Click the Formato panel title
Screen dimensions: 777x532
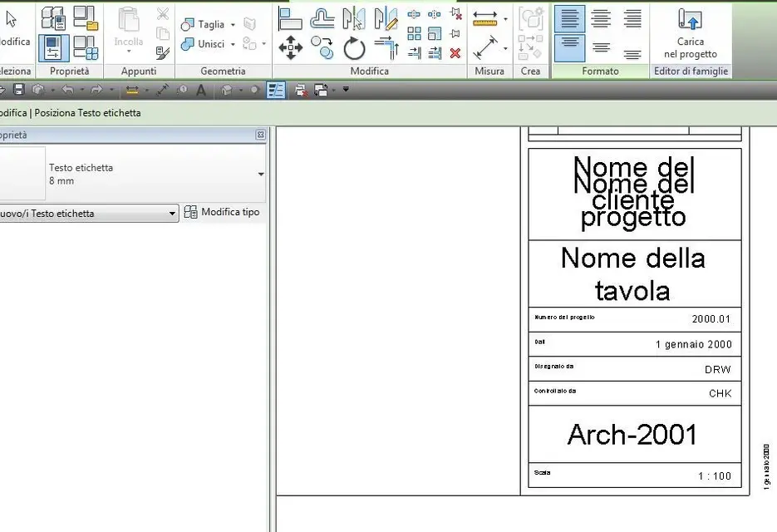click(600, 71)
